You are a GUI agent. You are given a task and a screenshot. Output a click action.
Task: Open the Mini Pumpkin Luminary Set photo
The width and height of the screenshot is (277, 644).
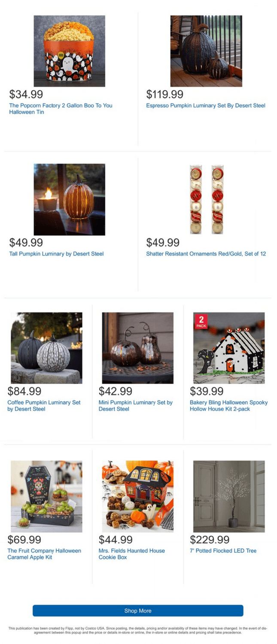[137, 348]
